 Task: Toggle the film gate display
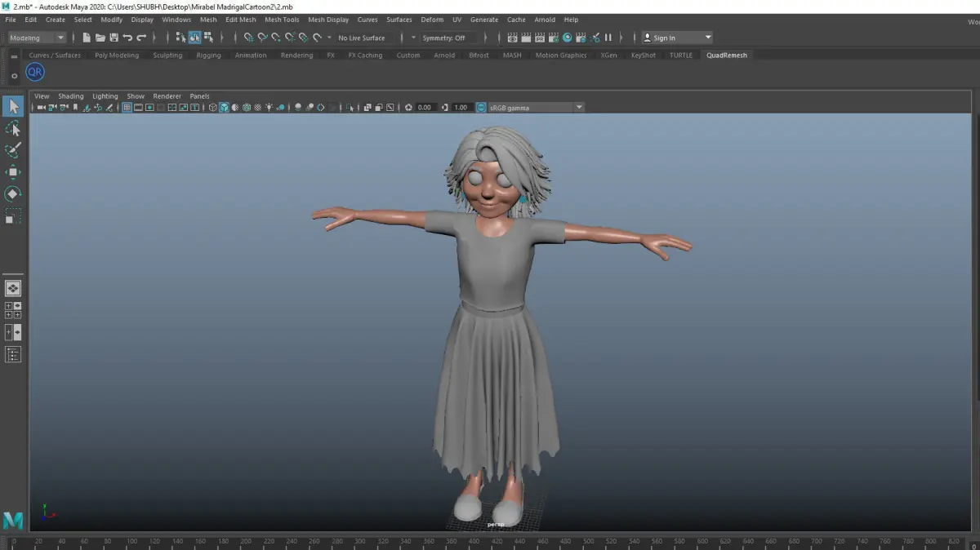(x=138, y=107)
